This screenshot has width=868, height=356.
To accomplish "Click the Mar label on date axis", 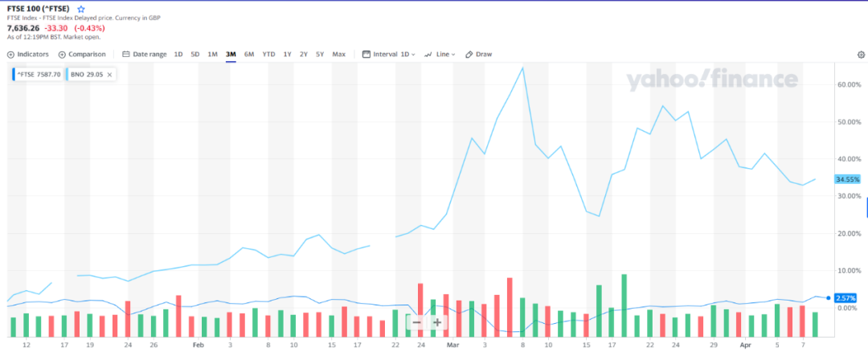I will tap(452, 345).
